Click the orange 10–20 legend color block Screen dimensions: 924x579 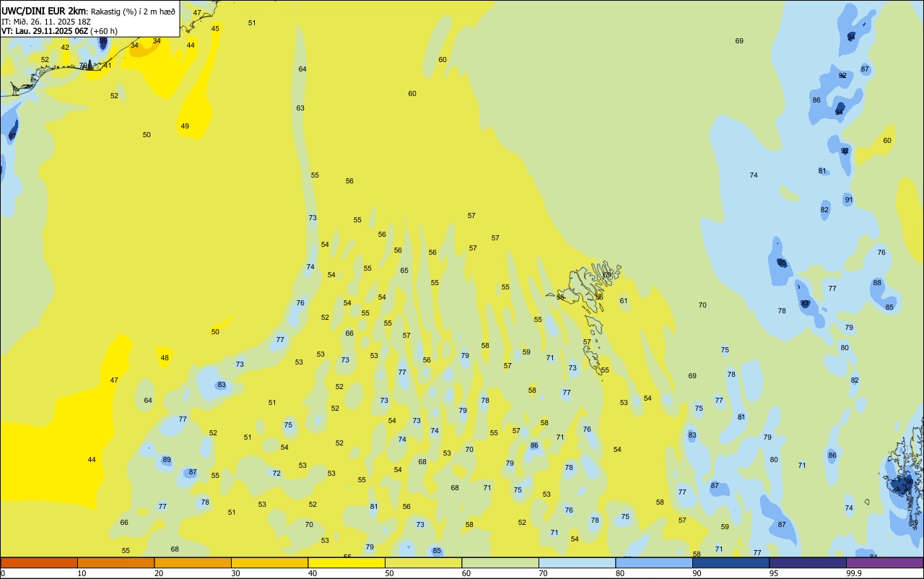[115, 562]
